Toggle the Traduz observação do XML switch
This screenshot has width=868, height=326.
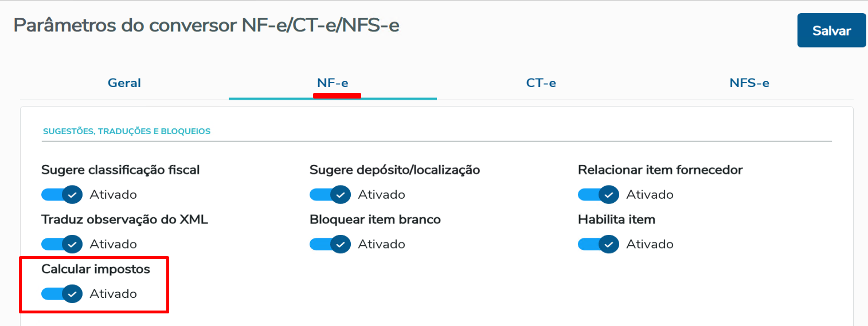click(x=62, y=244)
